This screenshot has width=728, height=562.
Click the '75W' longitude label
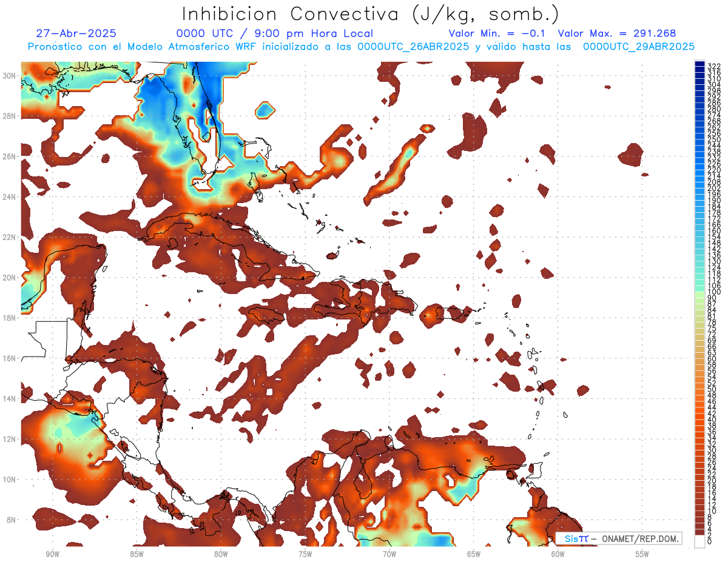(305, 555)
